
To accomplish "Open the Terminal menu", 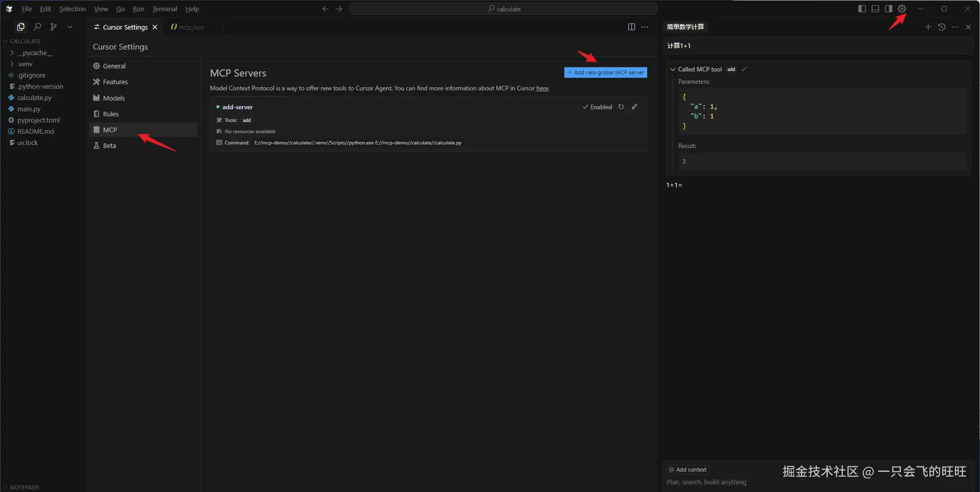I will click(164, 9).
